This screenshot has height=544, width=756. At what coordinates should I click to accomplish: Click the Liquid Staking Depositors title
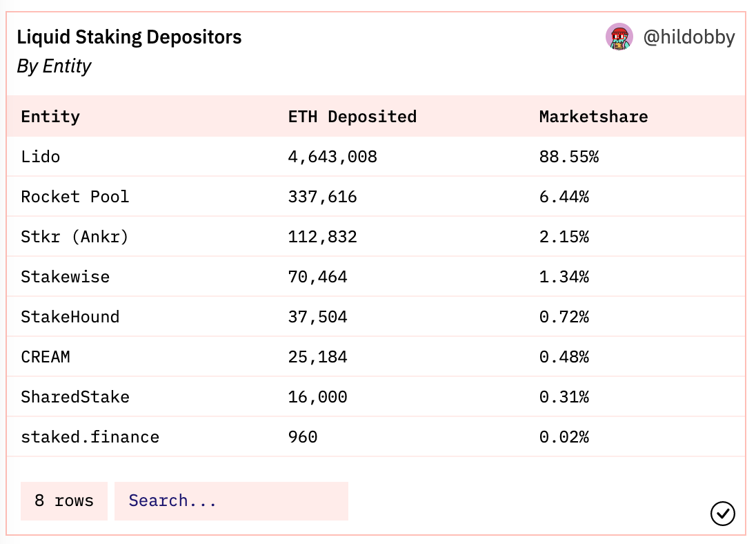(130, 37)
